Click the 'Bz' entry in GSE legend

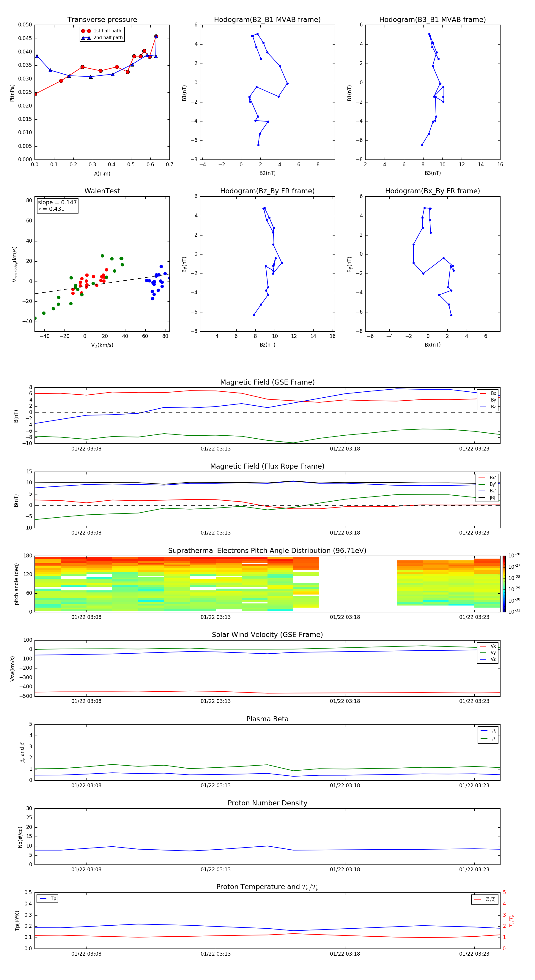tap(488, 407)
